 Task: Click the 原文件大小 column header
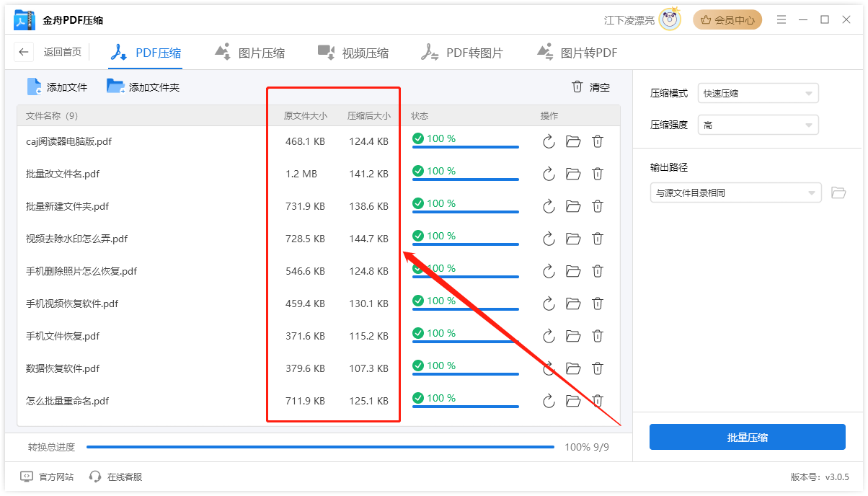[x=305, y=115]
